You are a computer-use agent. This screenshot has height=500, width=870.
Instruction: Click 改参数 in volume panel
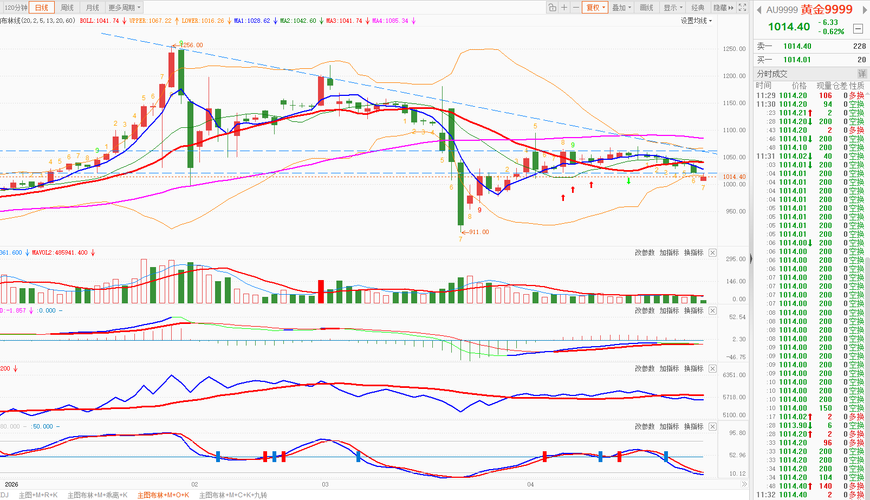[645, 252]
